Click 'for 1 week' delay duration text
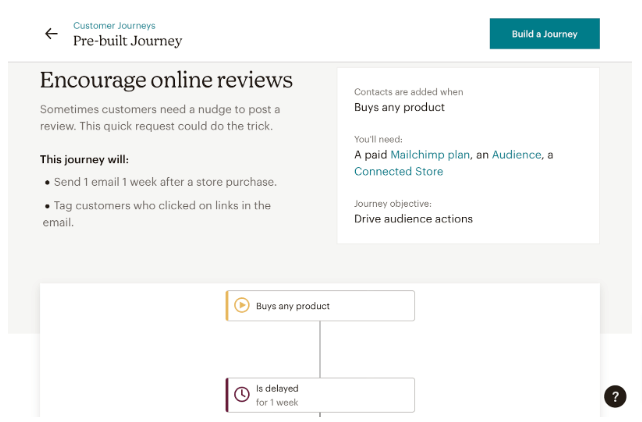Screen dimensions: 642x422 (277, 402)
